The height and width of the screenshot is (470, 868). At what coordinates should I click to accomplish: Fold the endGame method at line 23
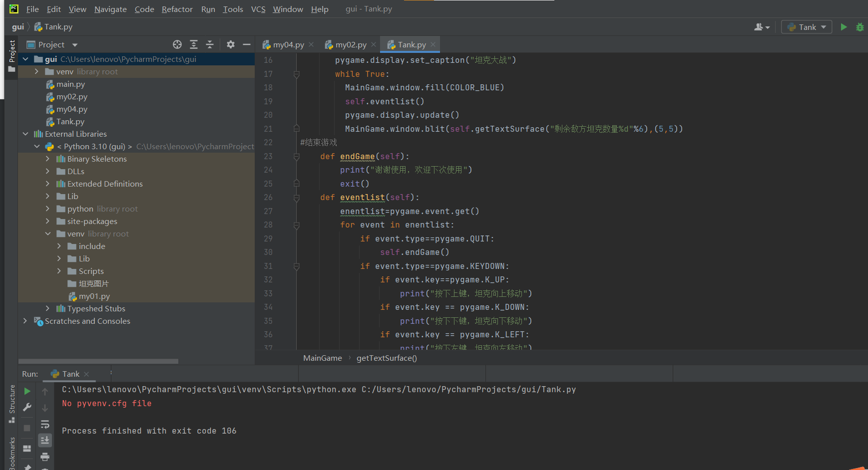[297, 156]
